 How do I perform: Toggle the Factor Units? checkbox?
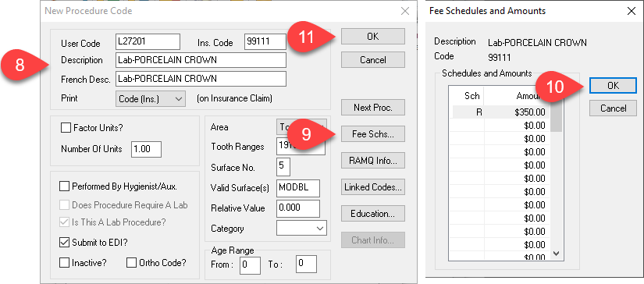point(66,128)
